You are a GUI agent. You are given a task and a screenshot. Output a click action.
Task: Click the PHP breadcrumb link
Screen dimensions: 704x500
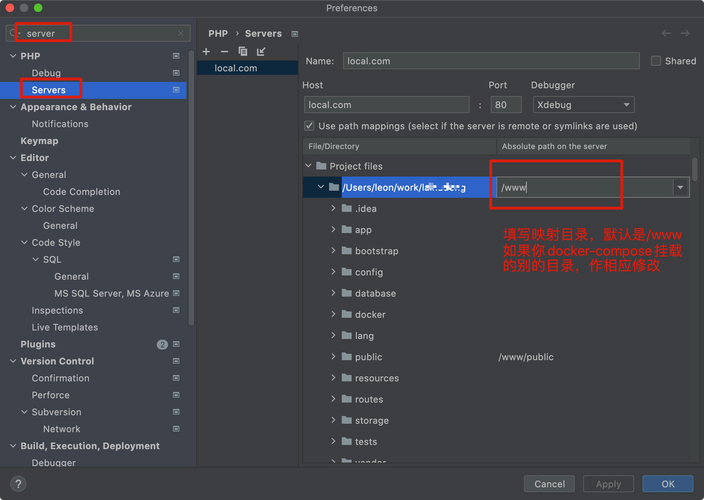(218, 34)
